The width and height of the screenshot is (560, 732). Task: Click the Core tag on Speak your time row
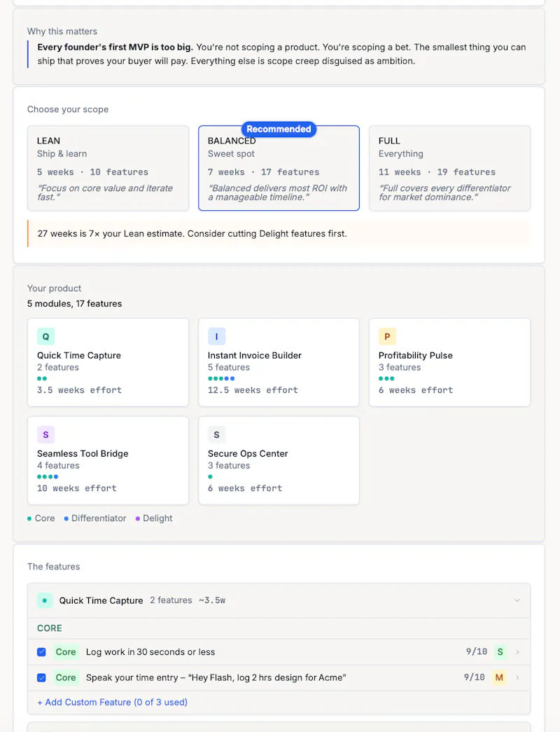click(66, 677)
